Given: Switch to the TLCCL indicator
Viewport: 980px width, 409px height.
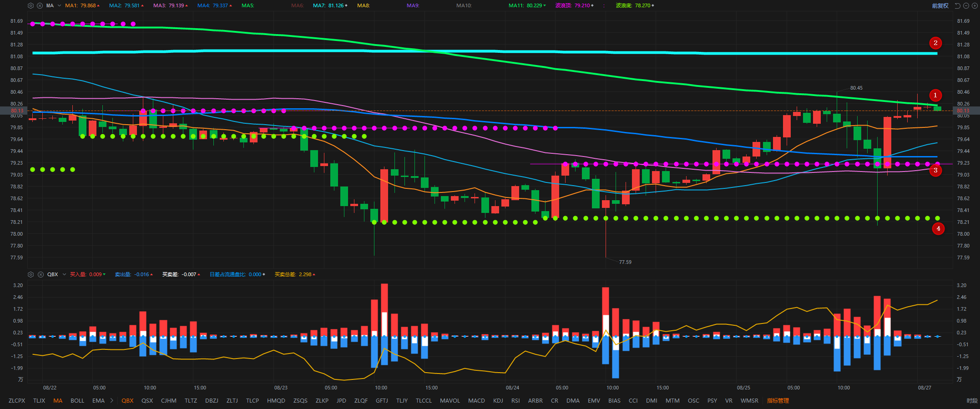Looking at the screenshot, I should tap(424, 400).
